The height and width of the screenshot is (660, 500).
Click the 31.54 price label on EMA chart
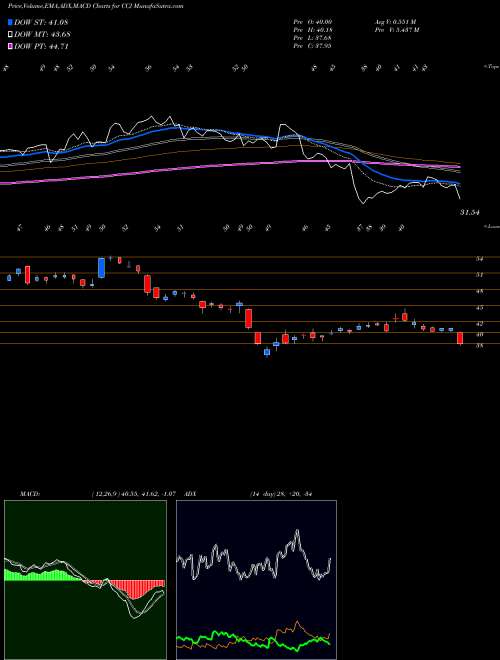point(470,213)
